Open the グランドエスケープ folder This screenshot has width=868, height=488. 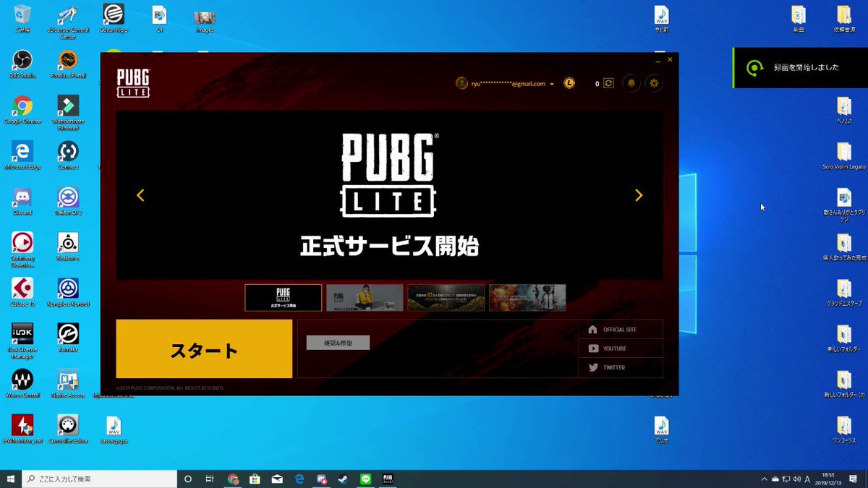pyautogui.click(x=843, y=292)
